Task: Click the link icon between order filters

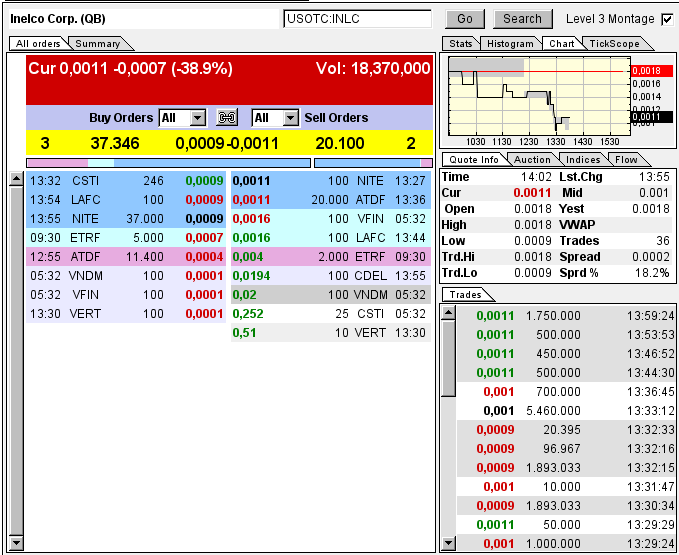Action: (227, 117)
